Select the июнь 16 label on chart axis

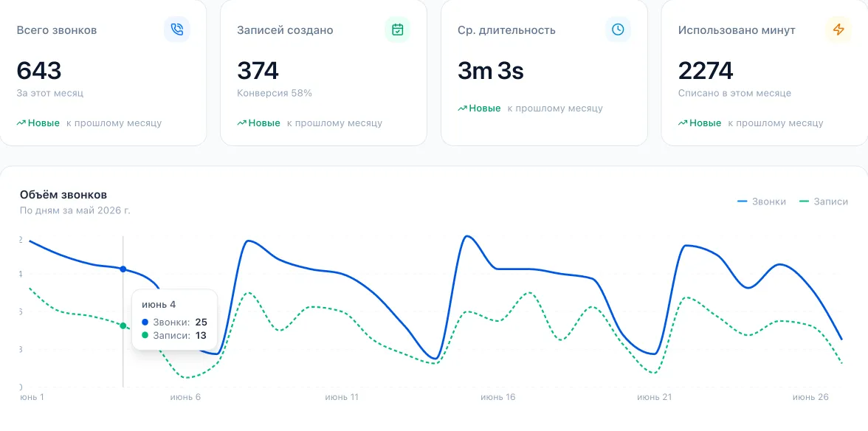[497, 397]
